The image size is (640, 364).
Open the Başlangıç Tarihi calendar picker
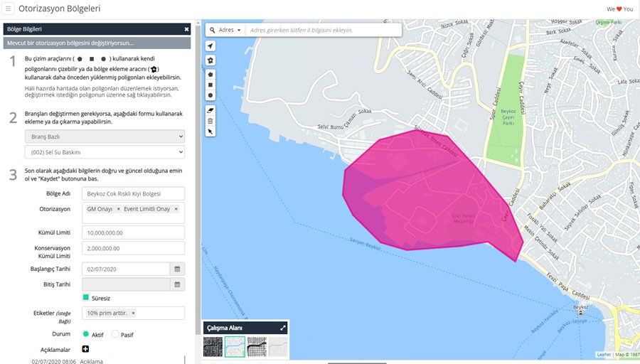177,269
